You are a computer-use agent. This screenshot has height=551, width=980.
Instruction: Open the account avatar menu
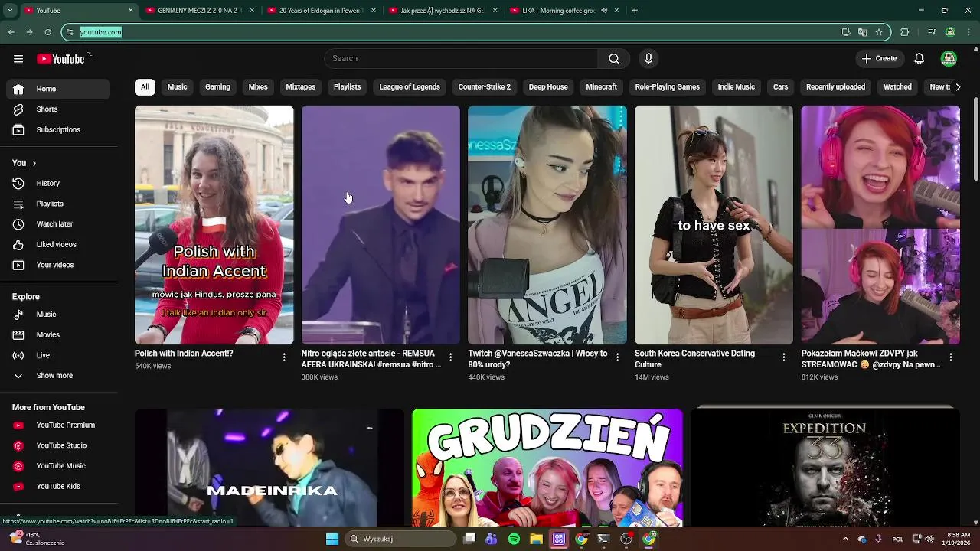949,59
